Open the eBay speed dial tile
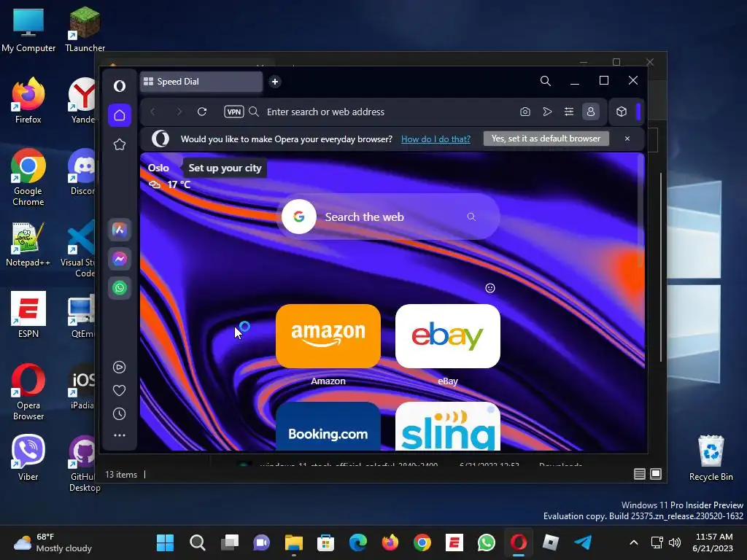The height and width of the screenshot is (560, 747). [x=448, y=336]
